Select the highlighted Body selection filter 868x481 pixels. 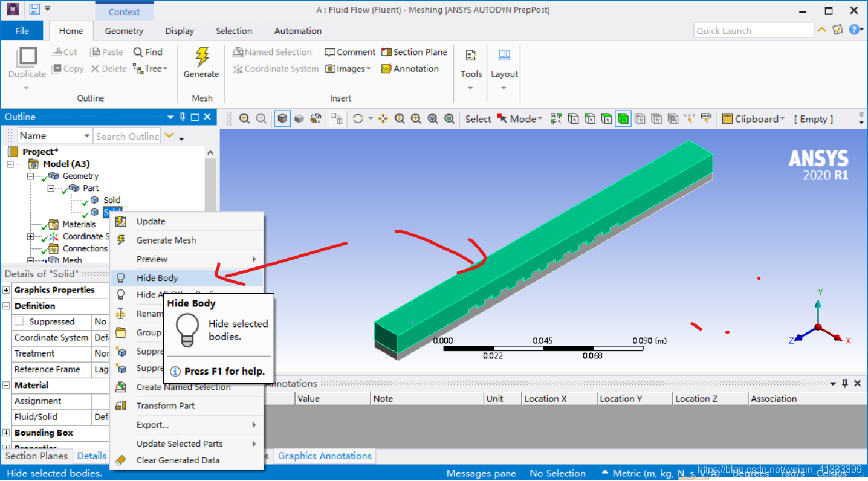point(623,119)
